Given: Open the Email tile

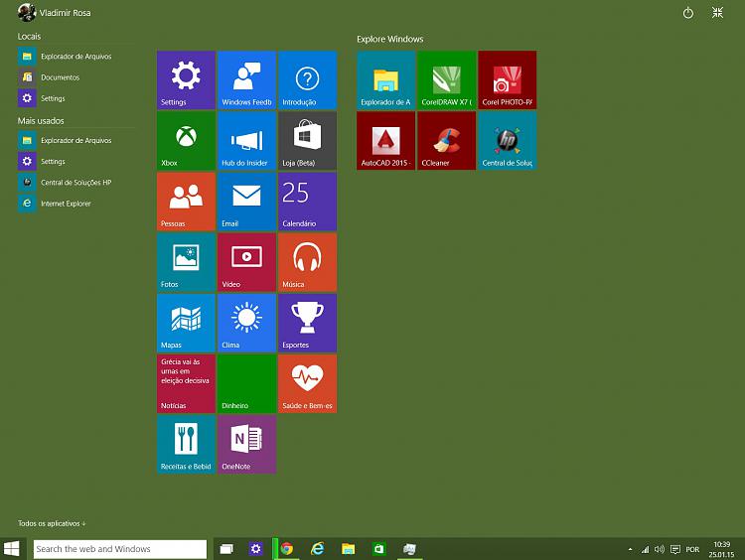Looking at the screenshot, I should tap(246, 202).
